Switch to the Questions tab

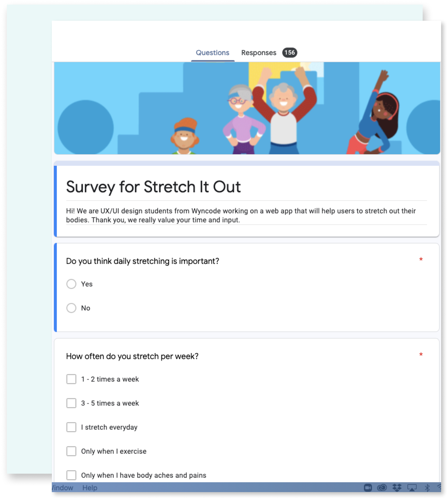point(212,53)
